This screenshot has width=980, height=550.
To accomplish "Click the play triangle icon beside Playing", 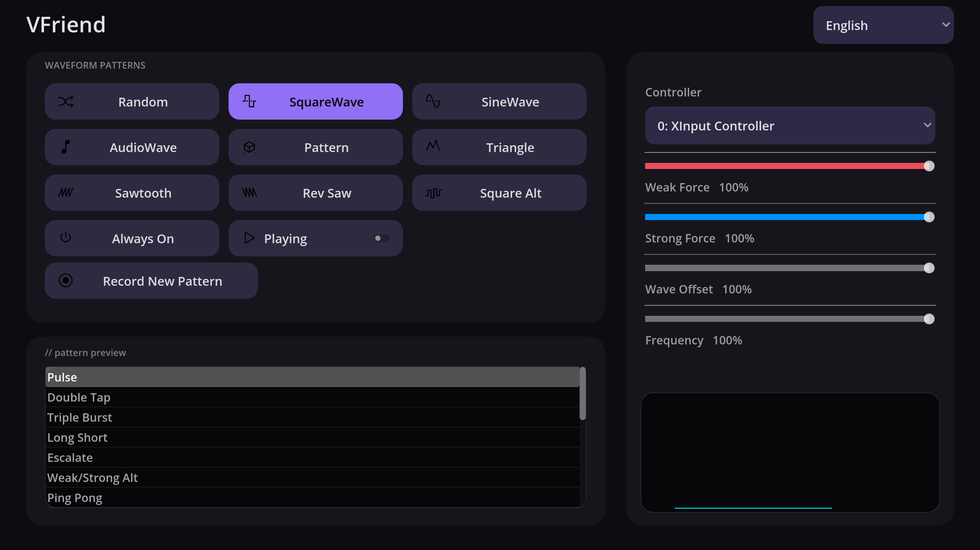I will point(249,238).
